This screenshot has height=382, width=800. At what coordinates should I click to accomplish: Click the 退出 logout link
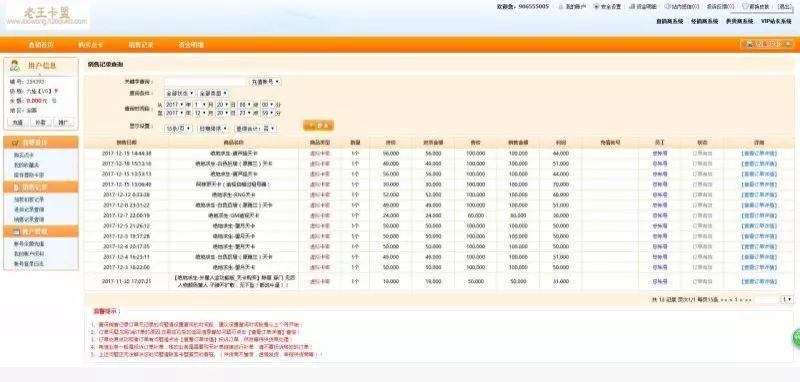(x=784, y=7)
